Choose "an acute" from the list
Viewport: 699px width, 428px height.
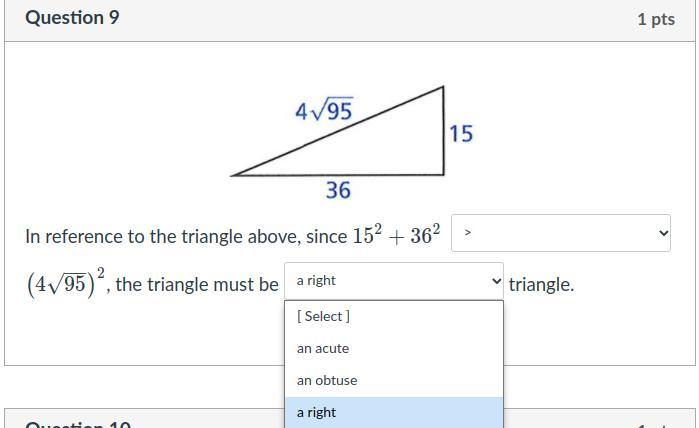point(323,348)
